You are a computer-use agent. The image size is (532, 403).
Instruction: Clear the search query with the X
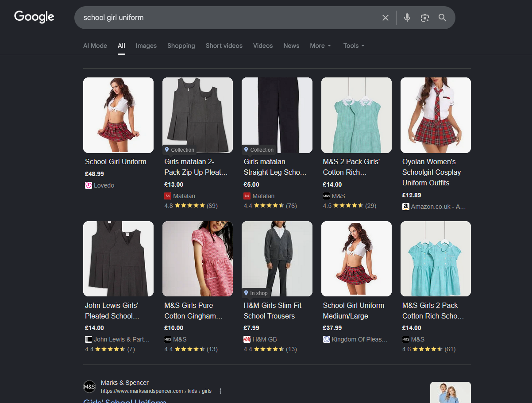point(386,18)
